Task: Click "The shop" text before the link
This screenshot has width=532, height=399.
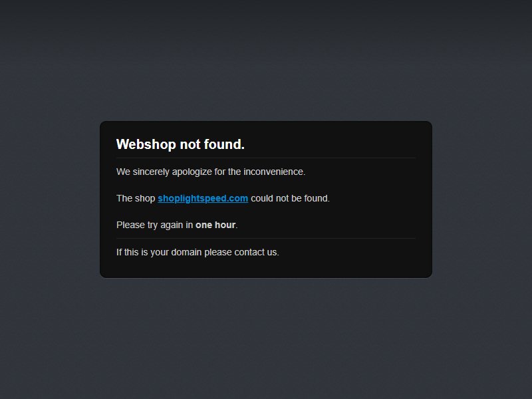Action: 136,198
